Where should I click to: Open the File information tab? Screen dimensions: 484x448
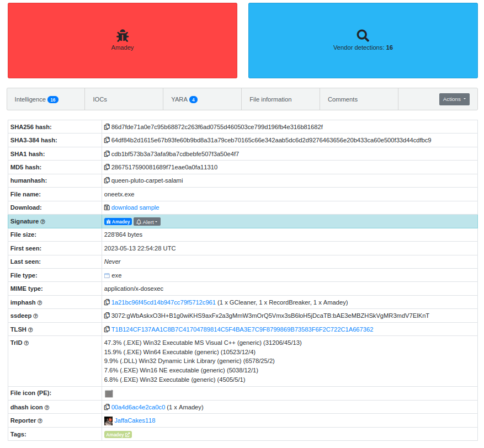pos(270,99)
